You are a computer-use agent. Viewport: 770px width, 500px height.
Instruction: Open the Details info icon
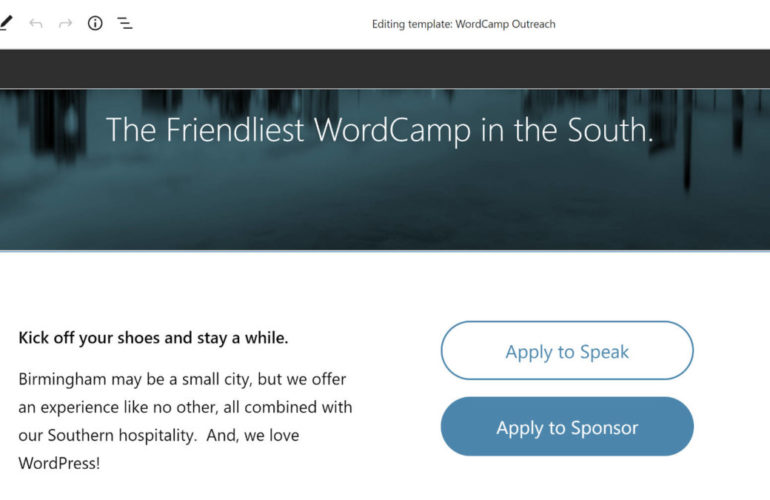(95, 23)
